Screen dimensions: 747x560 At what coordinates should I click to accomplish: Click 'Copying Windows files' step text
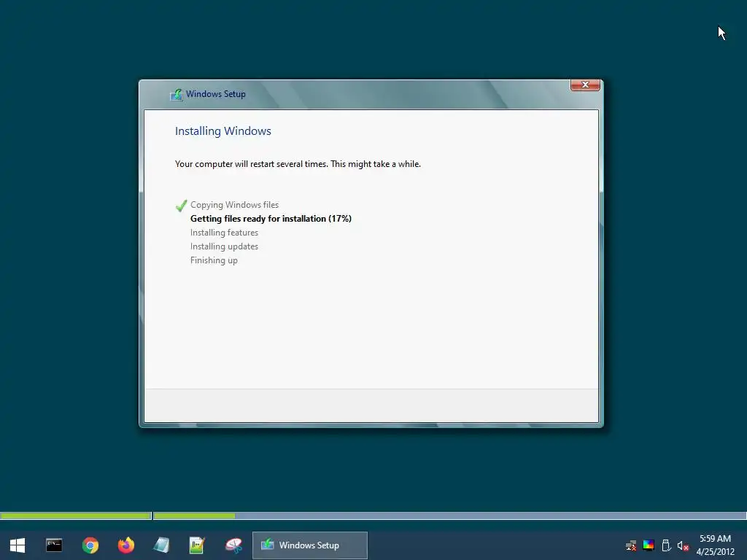pyautogui.click(x=234, y=205)
